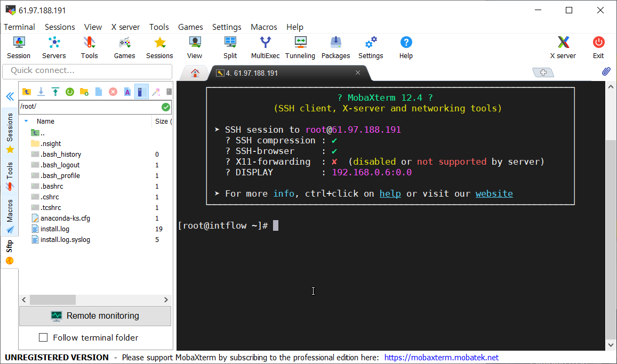Go to parent folder in SFTP toolbar
Viewport: 617px width, 364px height.
coord(26,92)
